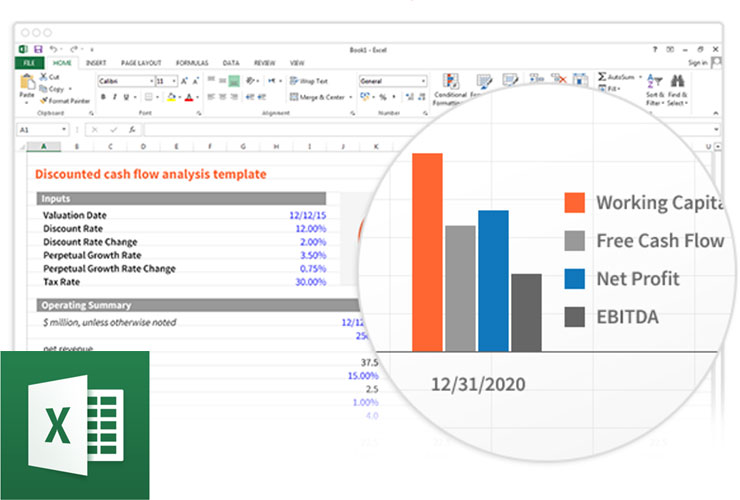Toggle Underline formatting
Image resolution: width=740 pixels, height=500 pixels.
click(x=126, y=97)
